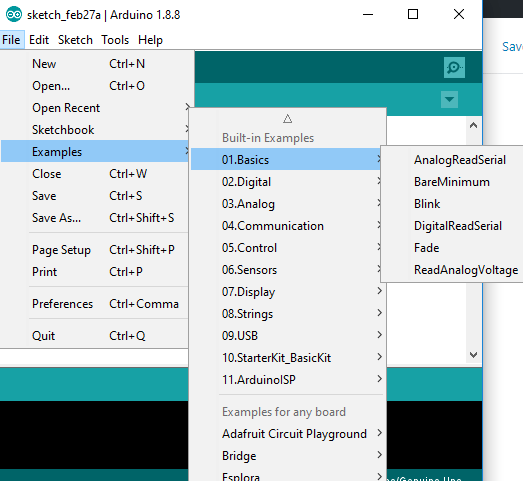Open the Sketch menu
Image resolution: width=523 pixels, height=481 pixels.
[75, 40]
